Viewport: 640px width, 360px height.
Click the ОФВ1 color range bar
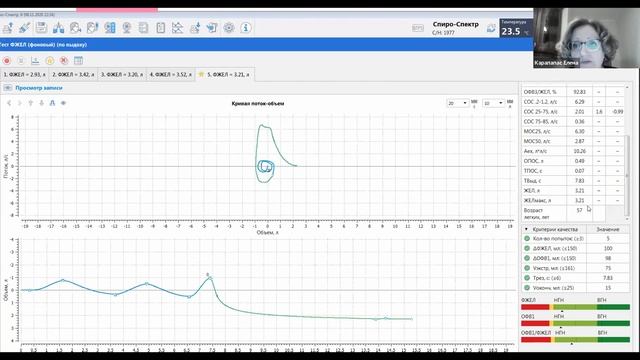(576, 323)
